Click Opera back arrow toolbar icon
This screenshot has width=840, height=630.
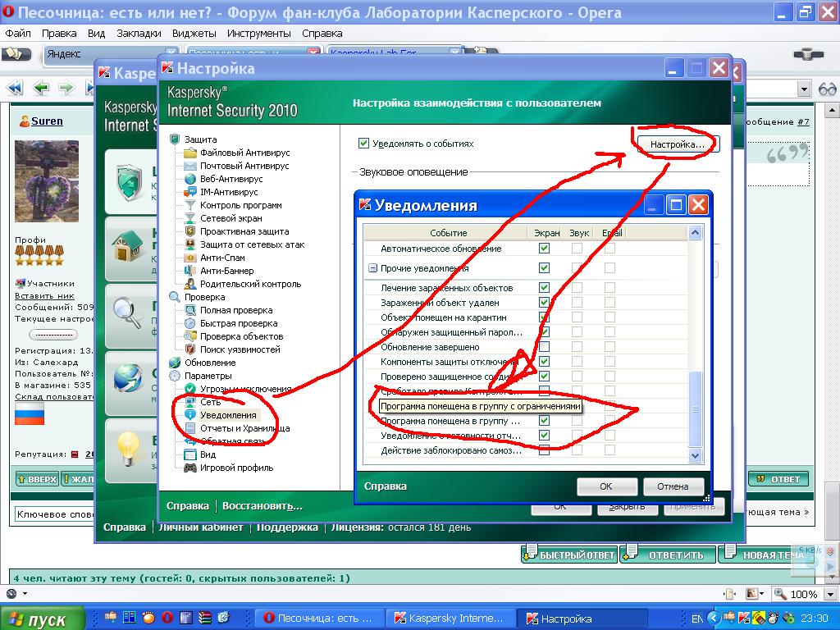[x=41, y=87]
